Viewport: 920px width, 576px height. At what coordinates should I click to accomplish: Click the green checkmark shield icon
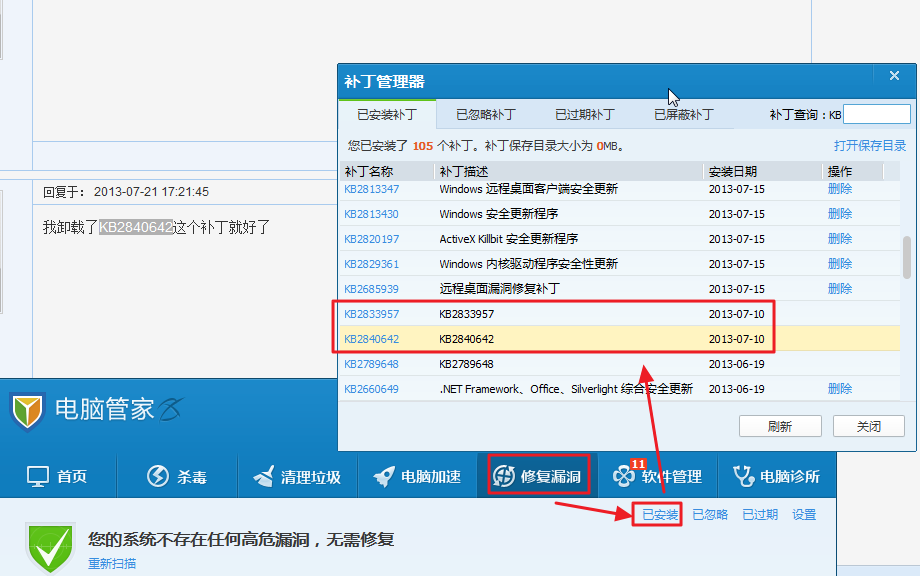(x=50, y=549)
